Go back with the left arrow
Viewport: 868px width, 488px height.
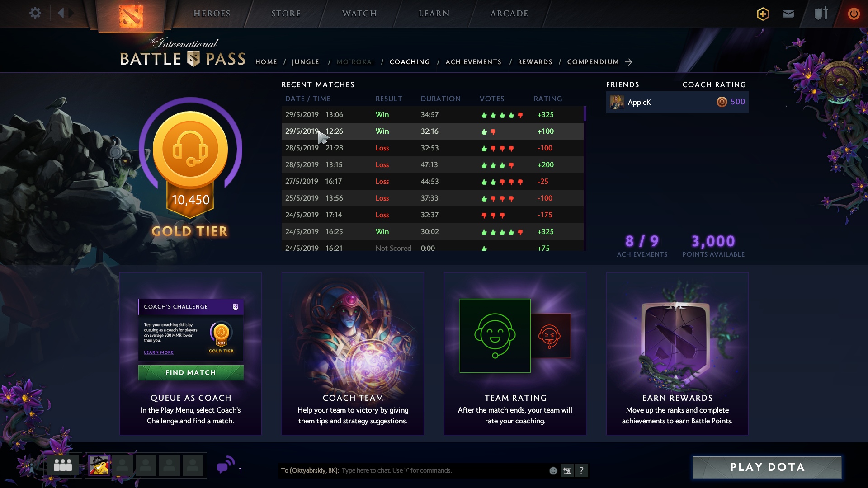tap(61, 13)
